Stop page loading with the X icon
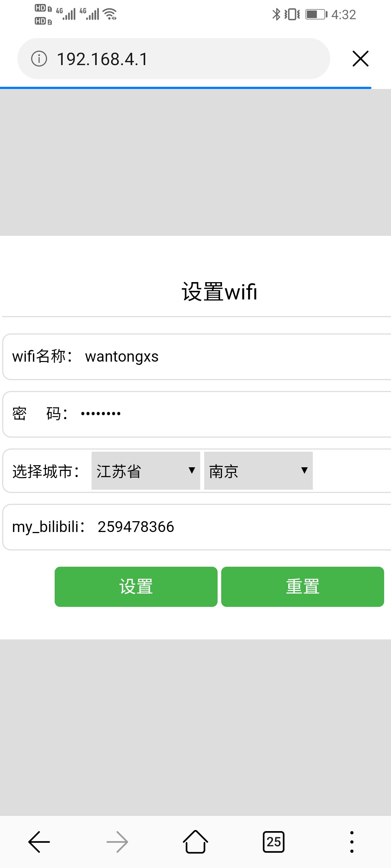This screenshot has height=868, width=391. click(x=360, y=59)
